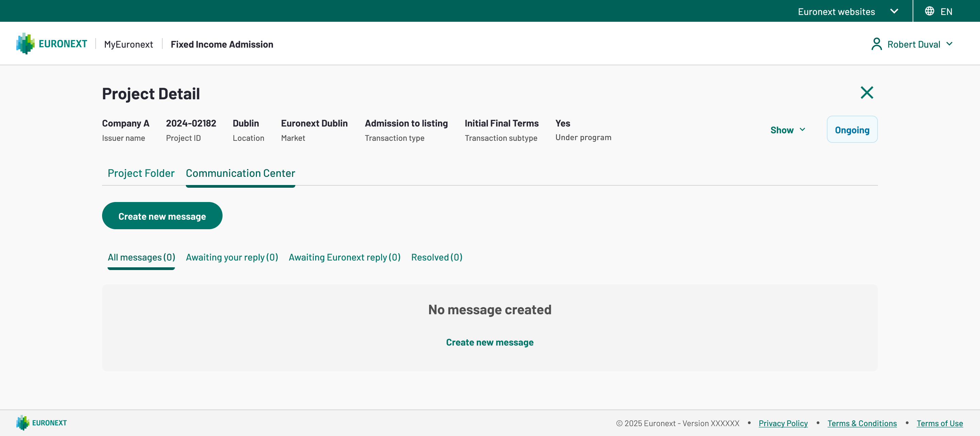980x436 pixels.
Task: Click the Ongoing status badge
Action: 852,130
